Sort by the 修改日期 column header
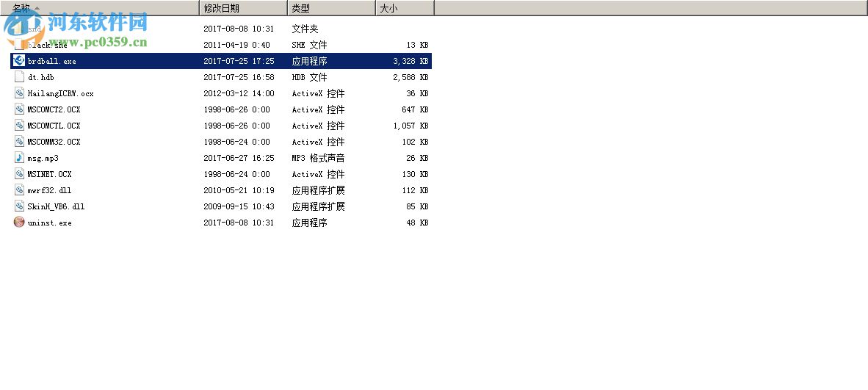 tap(244, 8)
